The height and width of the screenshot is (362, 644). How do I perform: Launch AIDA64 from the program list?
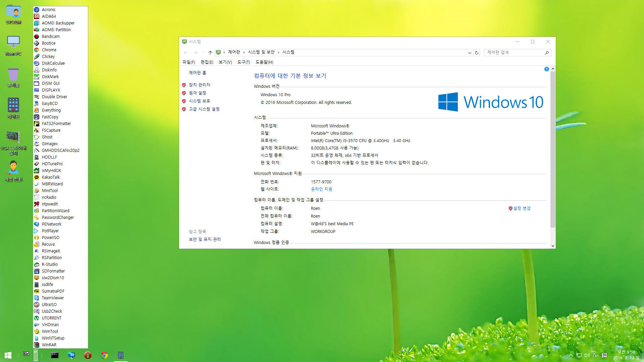pyautogui.click(x=60, y=16)
